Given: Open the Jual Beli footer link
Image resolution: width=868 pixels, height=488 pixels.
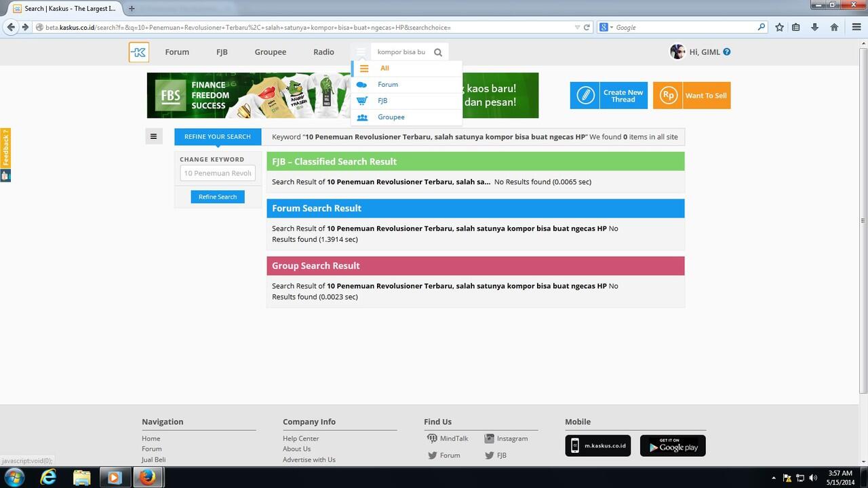Looking at the screenshot, I should [x=154, y=460].
